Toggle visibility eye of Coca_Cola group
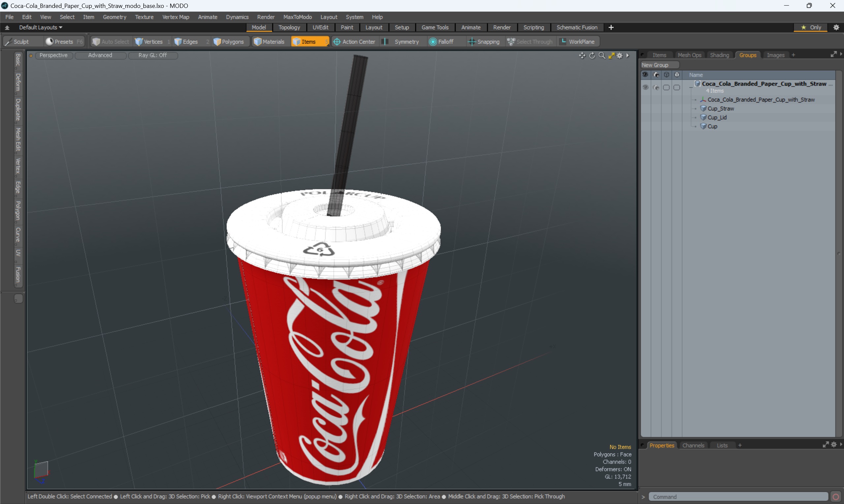The image size is (844, 504). coord(645,87)
